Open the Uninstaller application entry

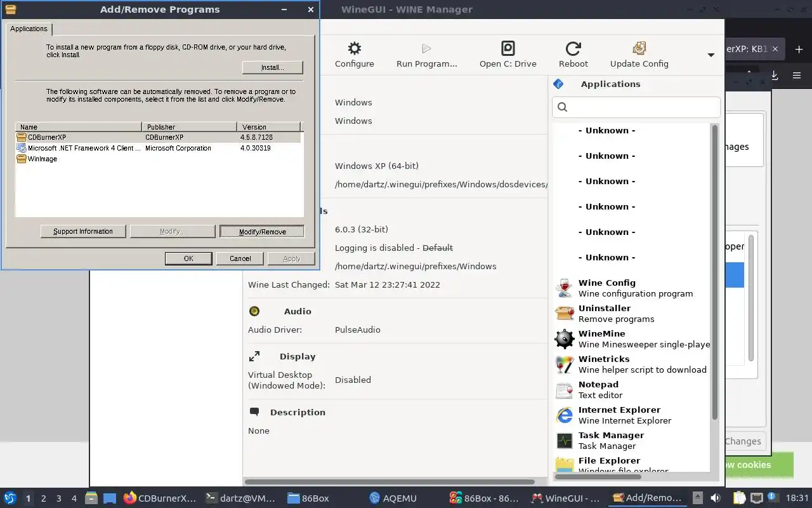[x=631, y=313]
